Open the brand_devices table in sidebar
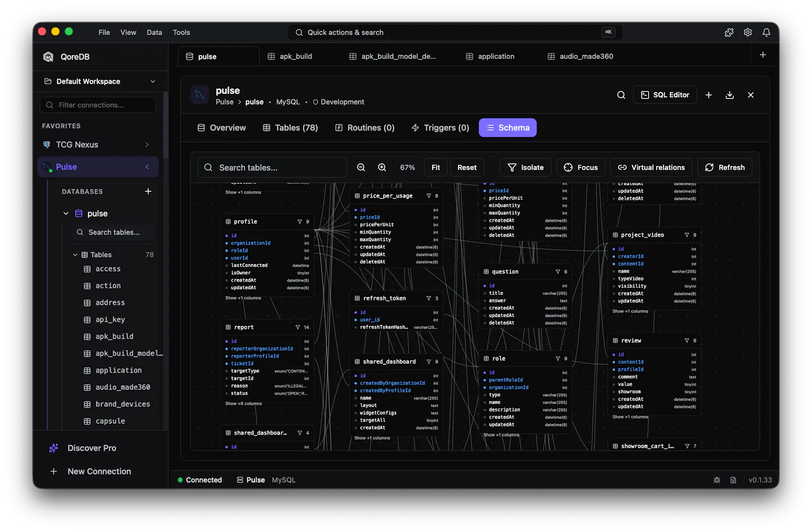 pos(123,405)
